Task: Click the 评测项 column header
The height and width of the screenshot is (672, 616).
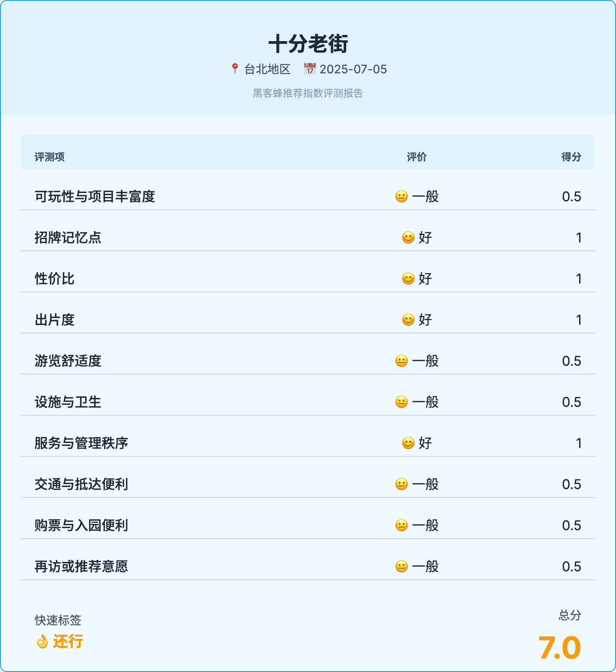Action: pyautogui.click(x=50, y=157)
